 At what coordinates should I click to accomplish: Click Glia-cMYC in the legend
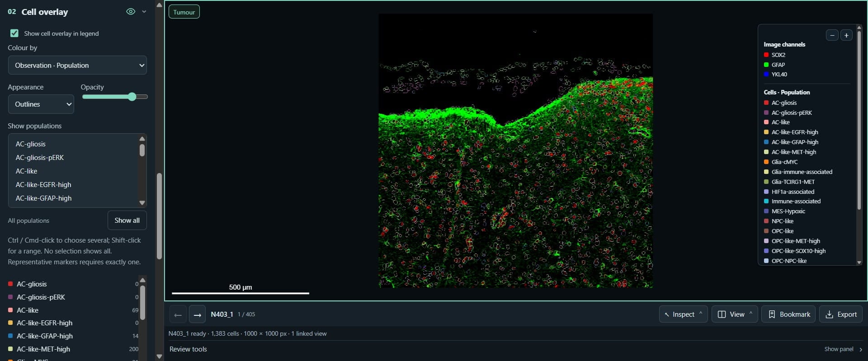point(784,162)
